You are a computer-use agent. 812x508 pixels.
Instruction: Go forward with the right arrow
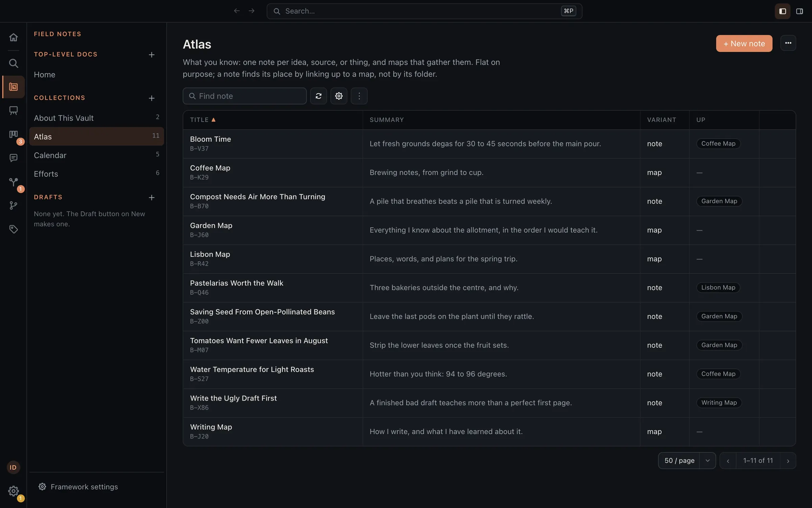point(251,11)
